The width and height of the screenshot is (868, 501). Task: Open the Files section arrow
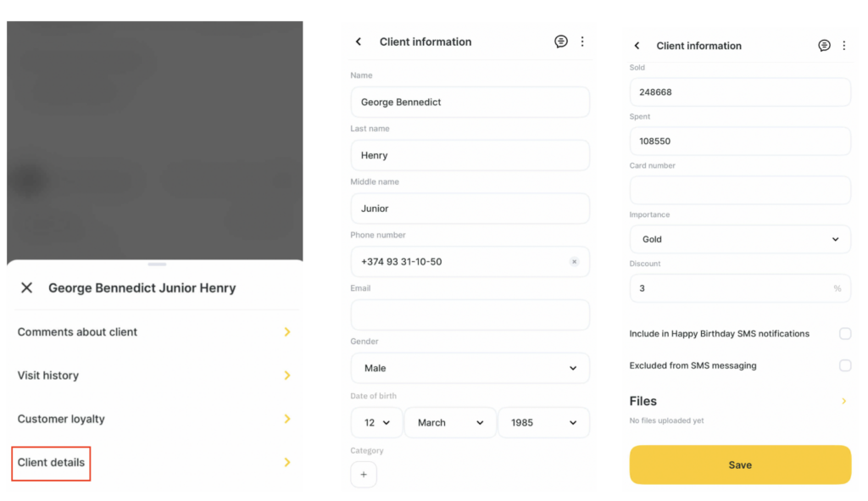coord(843,401)
